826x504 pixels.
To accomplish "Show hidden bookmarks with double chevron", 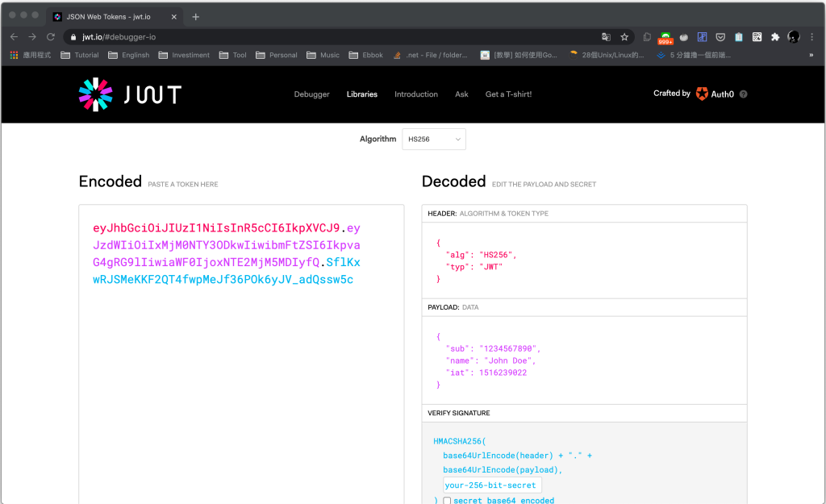I will pyautogui.click(x=811, y=55).
